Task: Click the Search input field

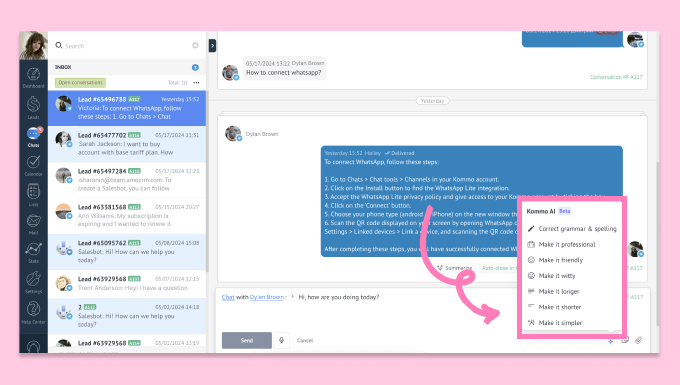Action: [x=126, y=46]
